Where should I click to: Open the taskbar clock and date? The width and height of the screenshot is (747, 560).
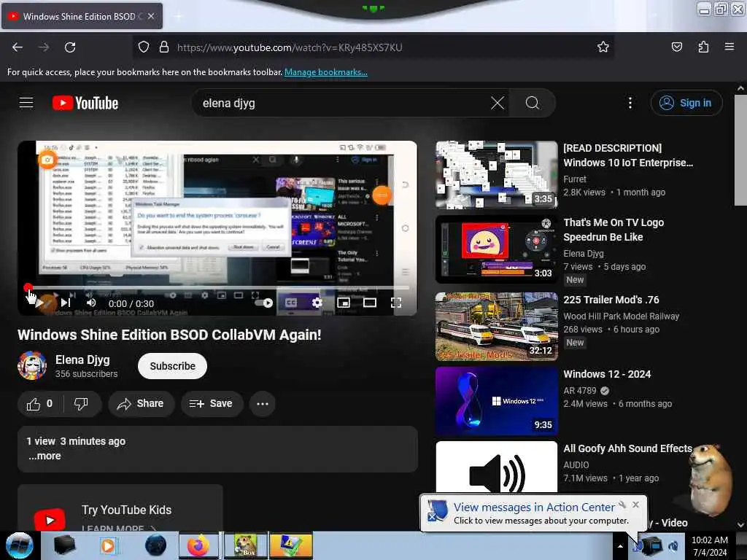coord(709,546)
